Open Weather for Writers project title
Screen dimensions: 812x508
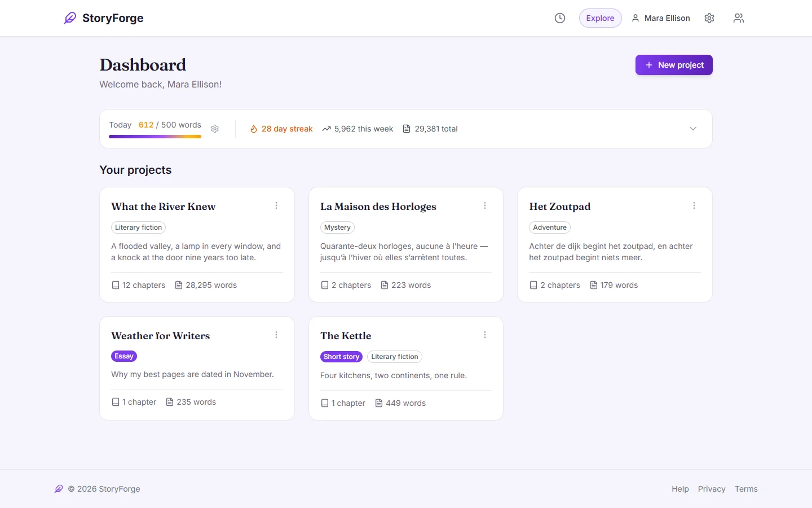(x=161, y=336)
